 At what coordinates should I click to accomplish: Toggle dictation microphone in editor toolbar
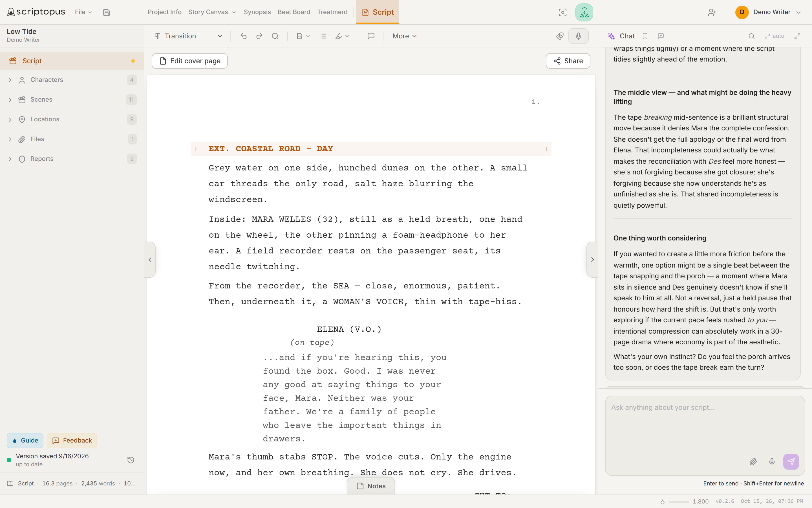[579, 36]
